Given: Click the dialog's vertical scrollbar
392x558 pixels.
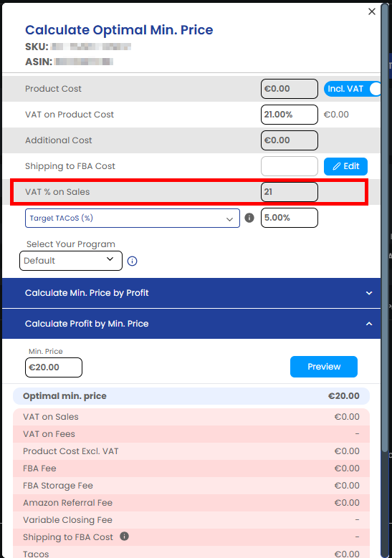Looking at the screenshot, I should point(385,228).
